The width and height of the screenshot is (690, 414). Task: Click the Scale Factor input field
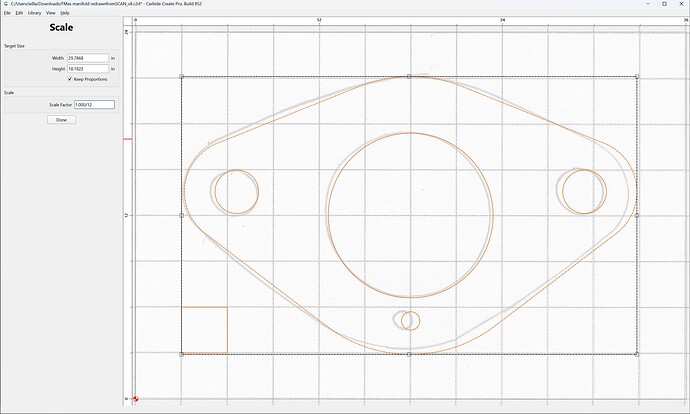[94, 105]
